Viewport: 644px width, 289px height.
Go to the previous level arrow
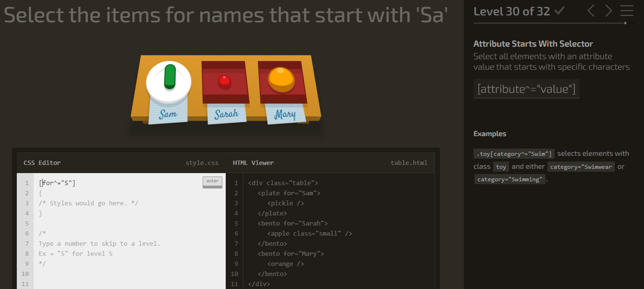click(591, 11)
